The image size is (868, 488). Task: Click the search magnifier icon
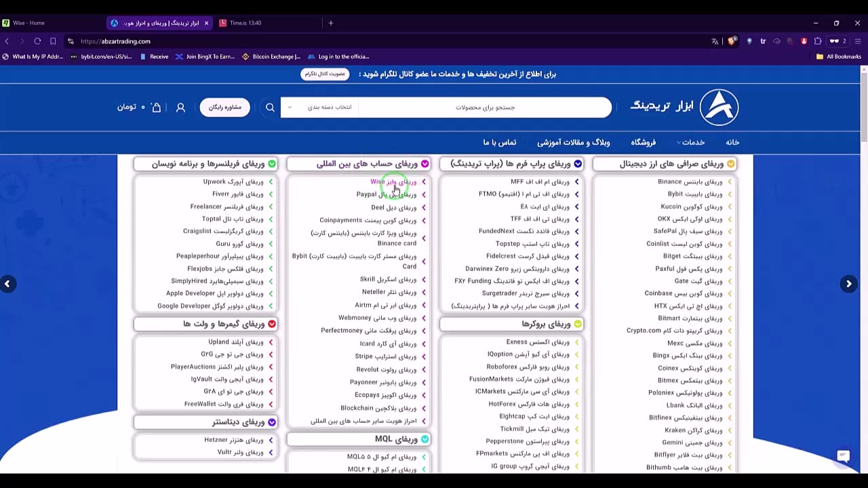pos(270,107)
